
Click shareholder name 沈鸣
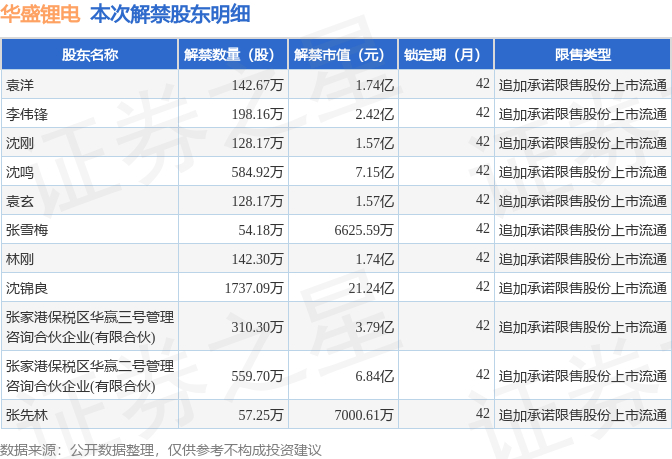click(20, 172)
